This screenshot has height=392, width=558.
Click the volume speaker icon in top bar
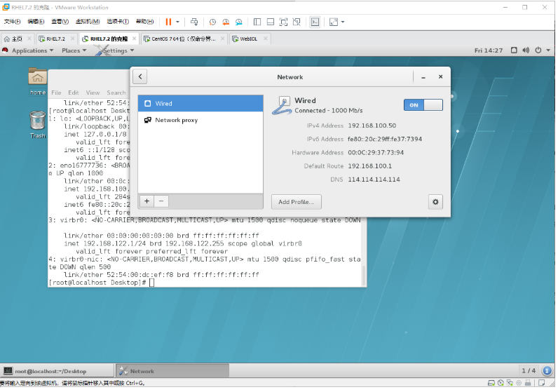pyautogui.click(x=526, y=50)
